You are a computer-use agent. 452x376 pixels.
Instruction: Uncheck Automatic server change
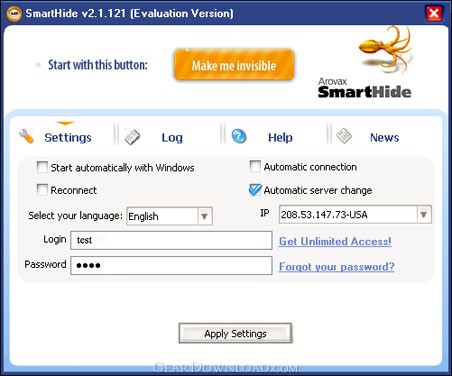tap(255, 190)
